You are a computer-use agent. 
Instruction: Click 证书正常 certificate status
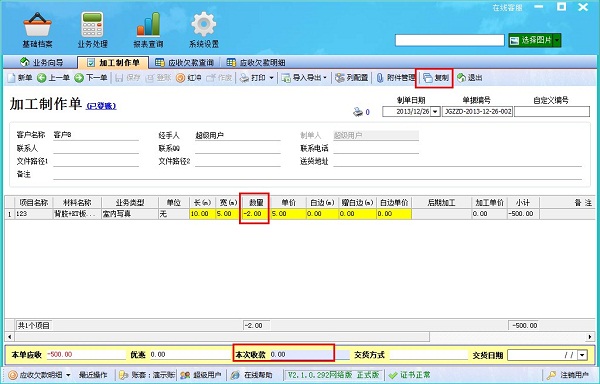(410, 375)
